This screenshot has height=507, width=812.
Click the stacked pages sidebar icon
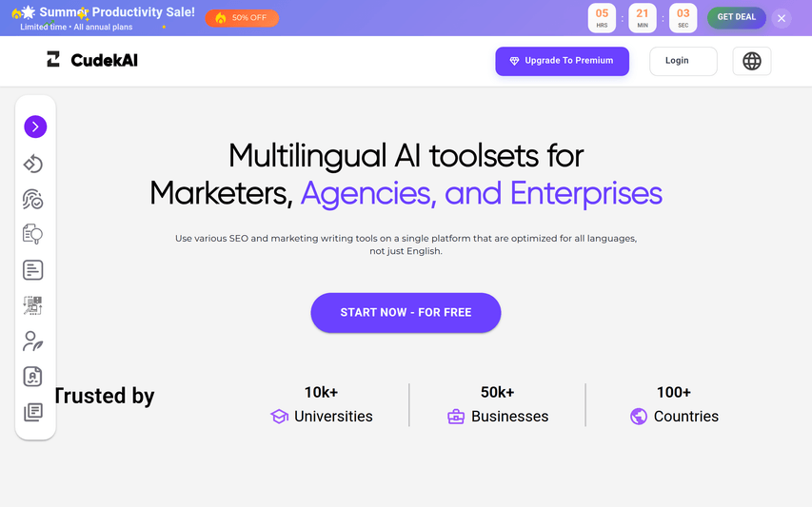click(33, 412)
